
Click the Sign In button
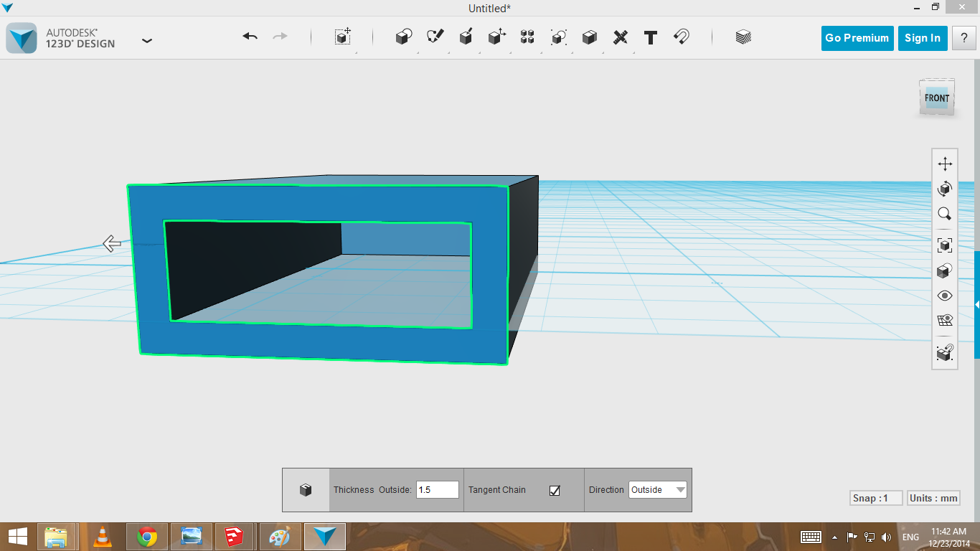click(x=923, y=38)
